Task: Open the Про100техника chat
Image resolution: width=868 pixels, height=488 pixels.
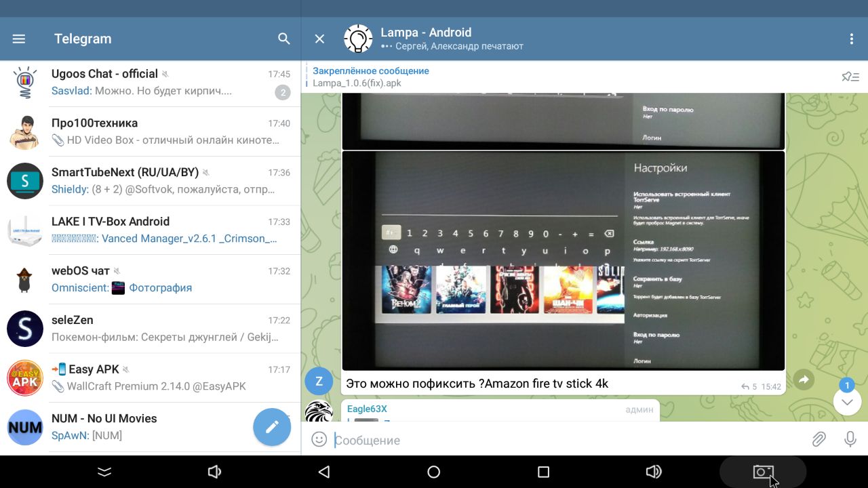Action: [x=150, y=131]
